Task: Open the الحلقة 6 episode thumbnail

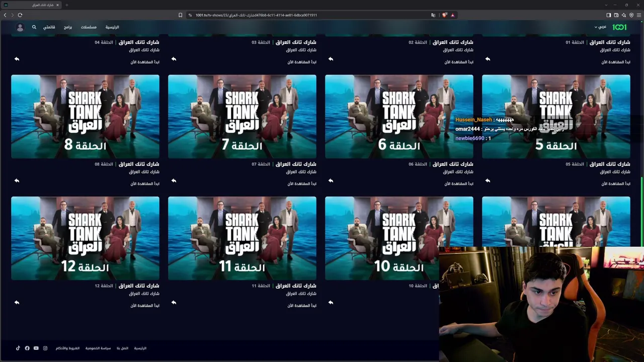Action: (399, 117)
